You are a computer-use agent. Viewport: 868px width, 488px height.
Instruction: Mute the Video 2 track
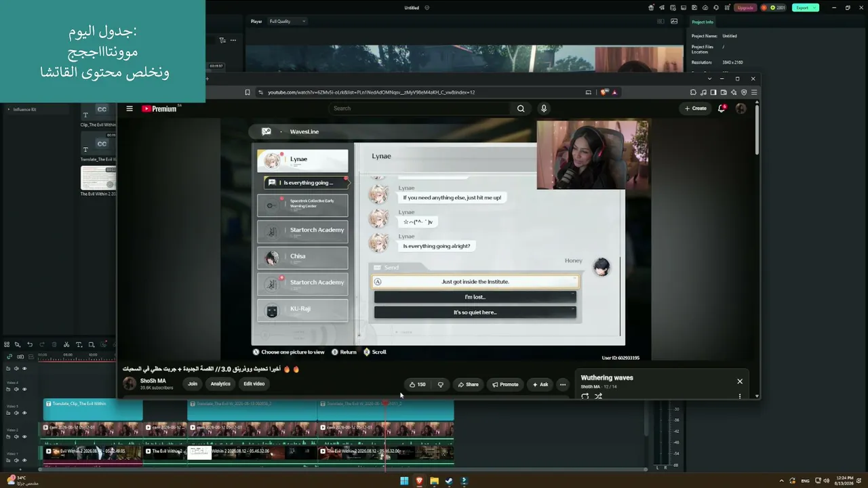16,436
